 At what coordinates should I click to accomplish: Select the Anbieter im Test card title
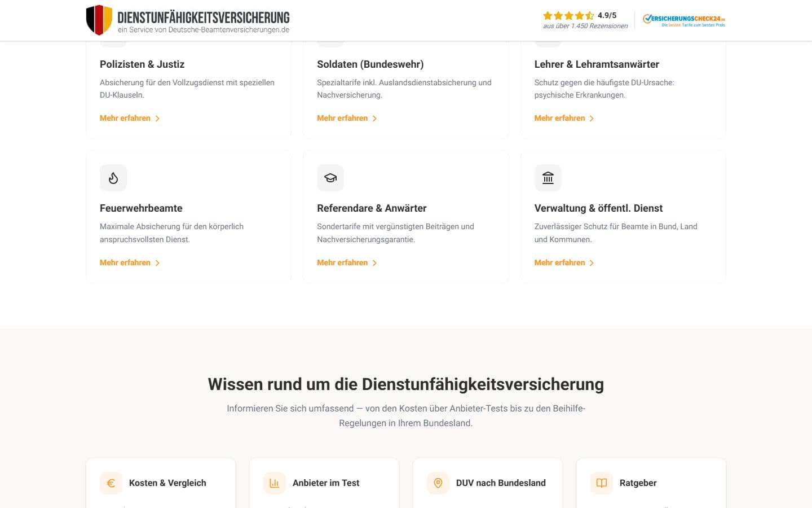click(x=326, y=483)
